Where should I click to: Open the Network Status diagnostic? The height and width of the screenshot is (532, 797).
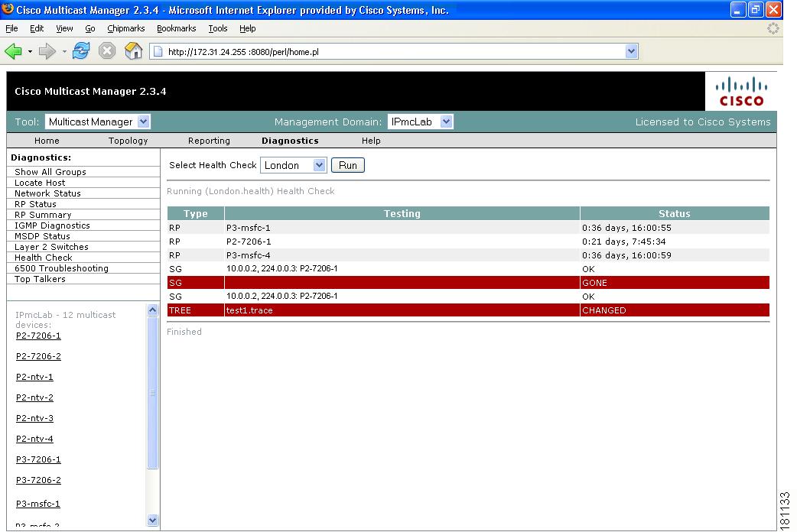pyautogui.click(x=47, y=193)
